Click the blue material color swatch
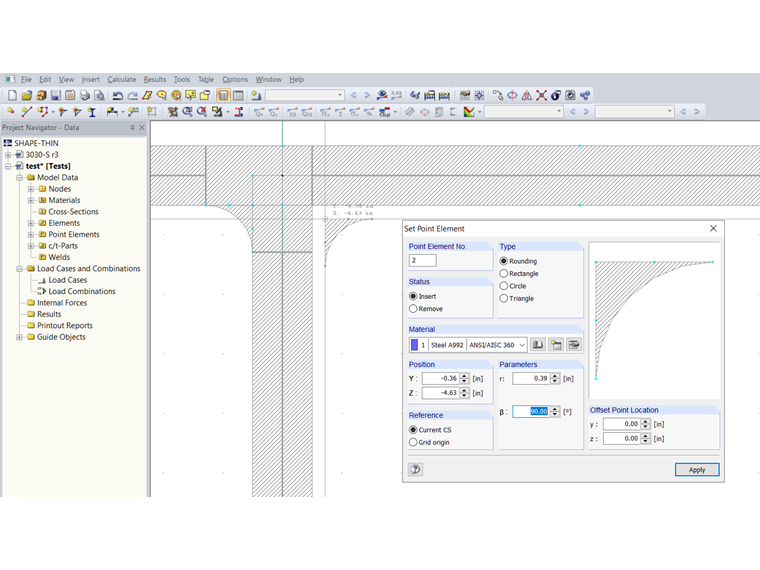This screenshot has width=760, height=570. 414,345
